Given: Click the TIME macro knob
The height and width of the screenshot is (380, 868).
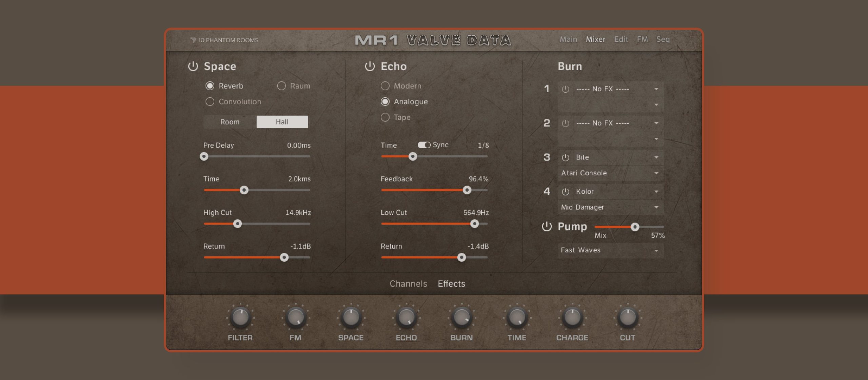Looking at the screenshot, I should pyautogui.click(x=517, y=317).
